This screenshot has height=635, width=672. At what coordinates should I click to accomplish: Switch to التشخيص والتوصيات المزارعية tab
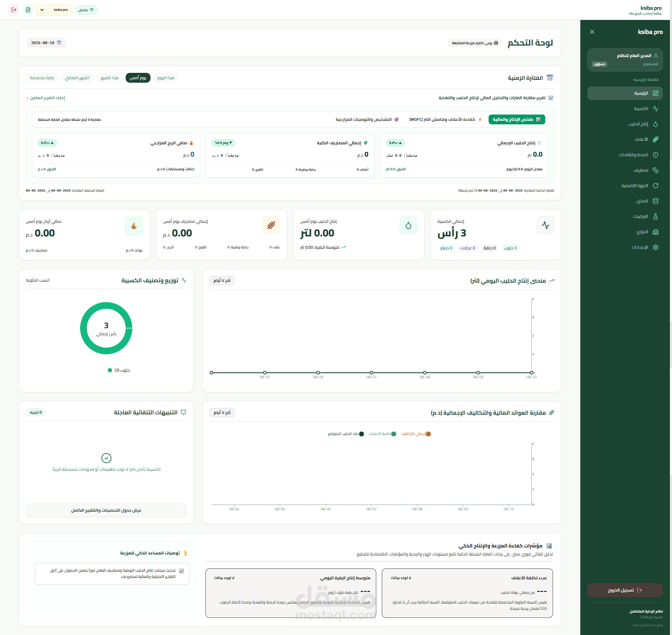point(367,119)
